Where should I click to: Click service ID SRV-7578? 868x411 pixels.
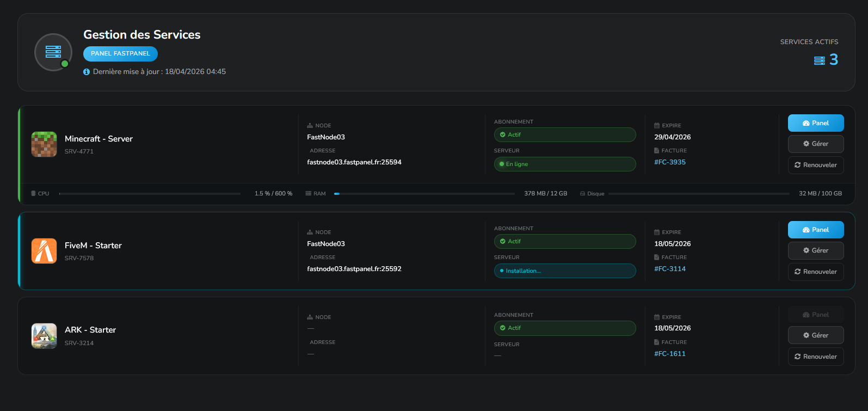pos(79,259)
